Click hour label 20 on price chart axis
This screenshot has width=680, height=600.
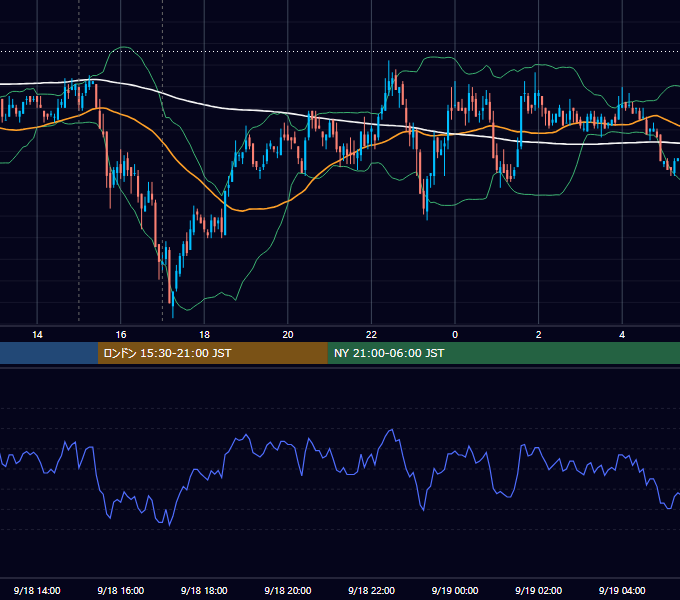tap(288, 335)
